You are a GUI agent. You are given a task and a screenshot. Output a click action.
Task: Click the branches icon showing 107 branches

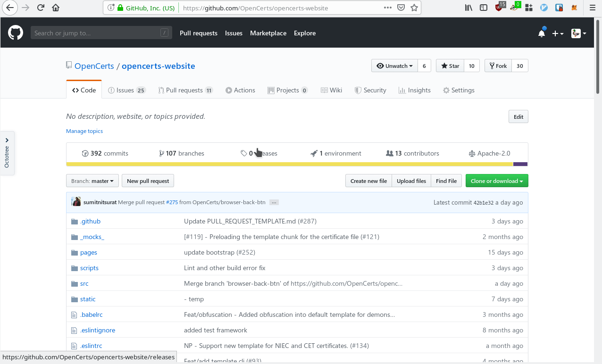[x=162, y=153]
